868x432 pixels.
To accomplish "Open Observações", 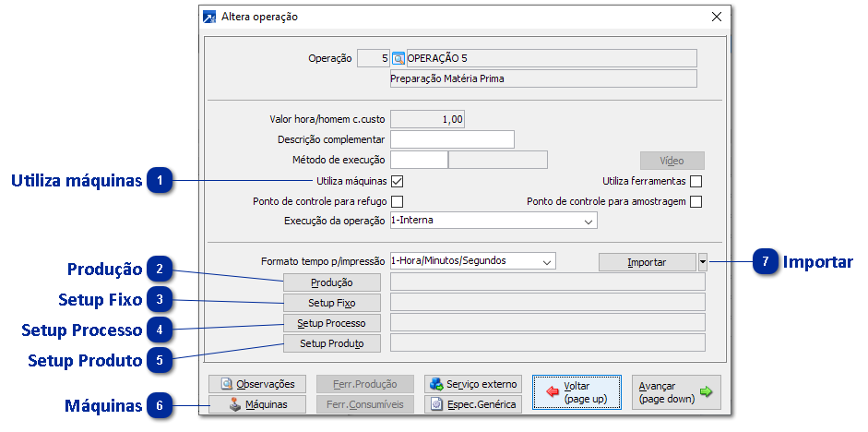I will tap(257, 384).
